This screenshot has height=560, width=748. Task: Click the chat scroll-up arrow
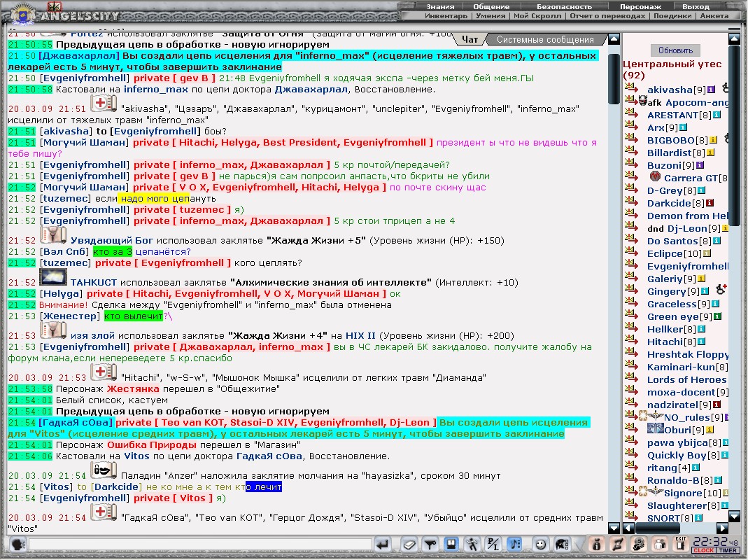click(x=614, y=39)
